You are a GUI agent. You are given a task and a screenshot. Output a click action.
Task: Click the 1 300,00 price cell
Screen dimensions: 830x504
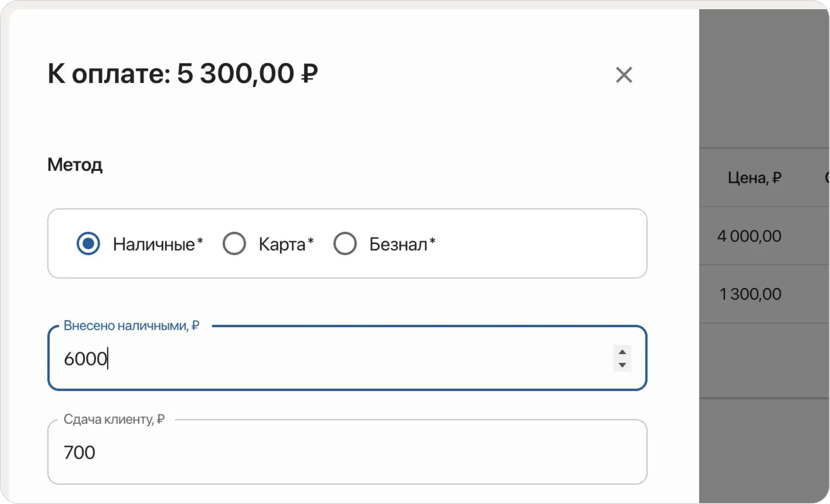(751, 293)
